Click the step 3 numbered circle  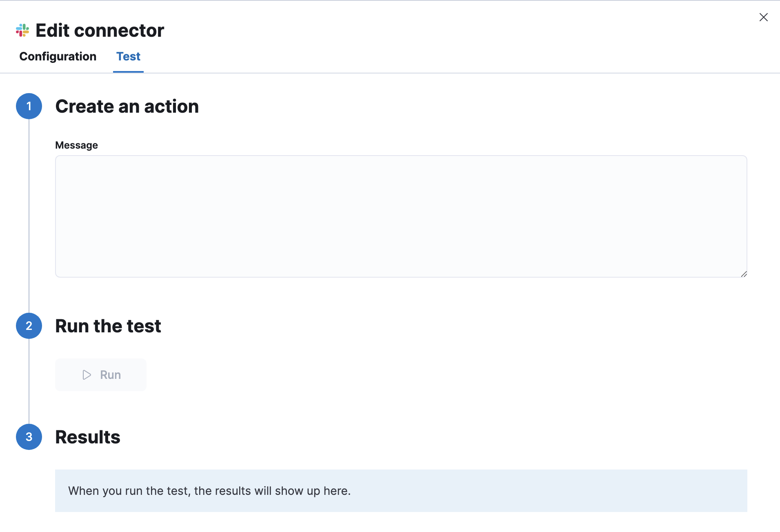(29, 437)
